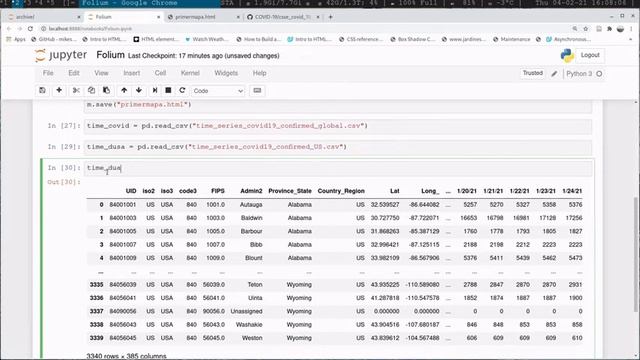Open the command palette keyboard icon

(257, 90)
